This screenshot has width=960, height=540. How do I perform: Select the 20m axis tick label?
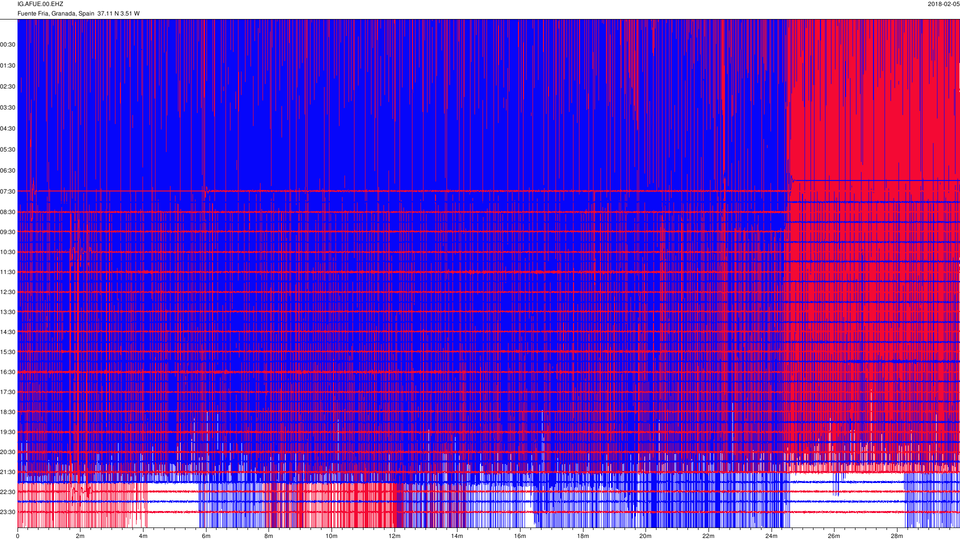(645, 536)
